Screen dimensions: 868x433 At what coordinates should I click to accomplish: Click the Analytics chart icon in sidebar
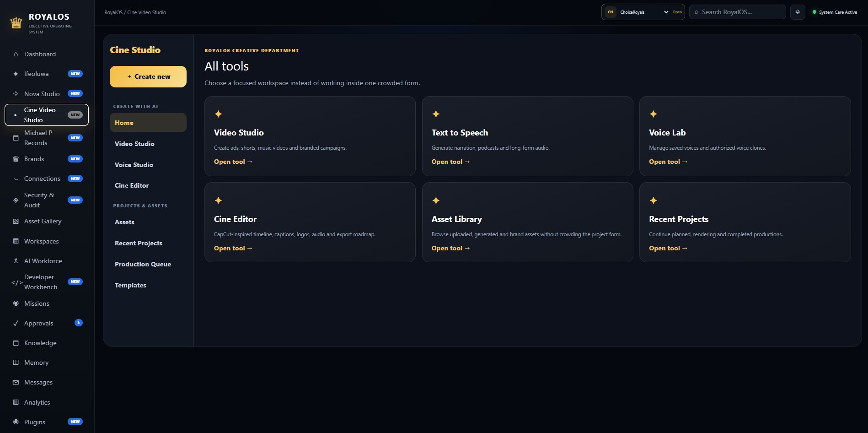(x=16, y=402)
